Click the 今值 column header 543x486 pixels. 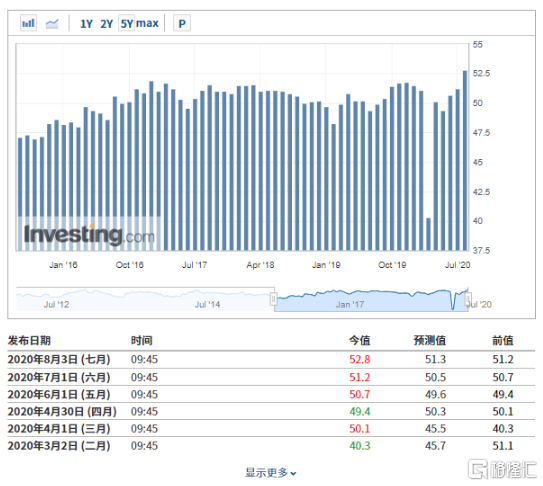tap(359, 341)
